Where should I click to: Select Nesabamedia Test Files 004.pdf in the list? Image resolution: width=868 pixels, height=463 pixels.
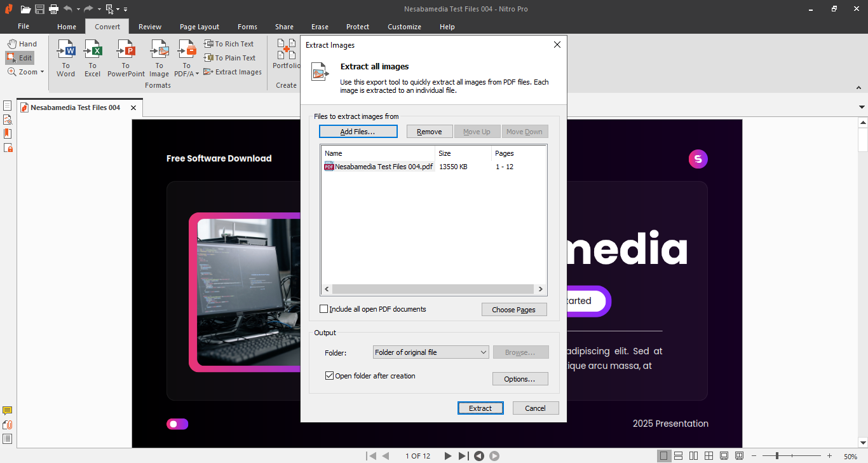(383, 167)
